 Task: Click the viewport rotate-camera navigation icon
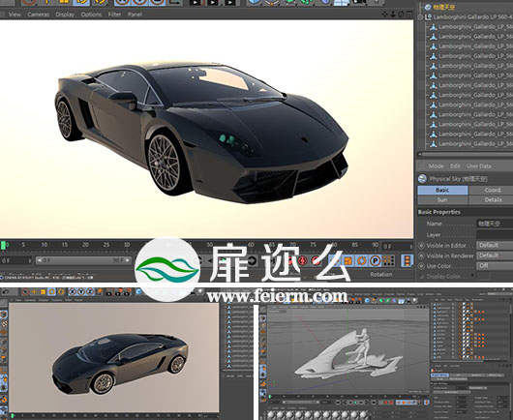(401, 15)
